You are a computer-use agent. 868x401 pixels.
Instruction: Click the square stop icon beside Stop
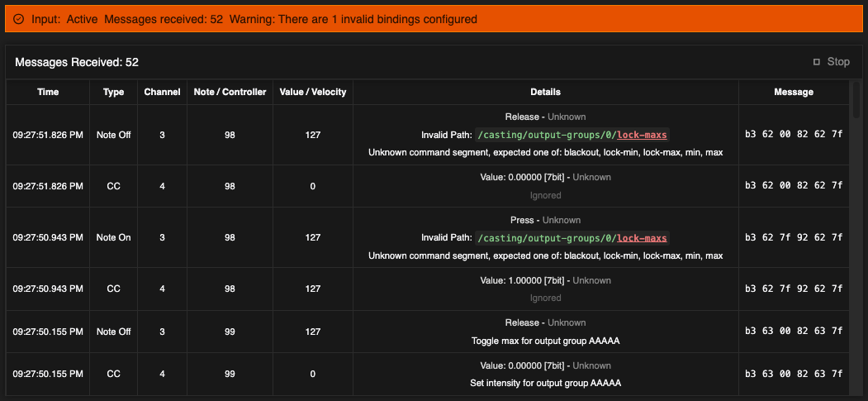817,62
